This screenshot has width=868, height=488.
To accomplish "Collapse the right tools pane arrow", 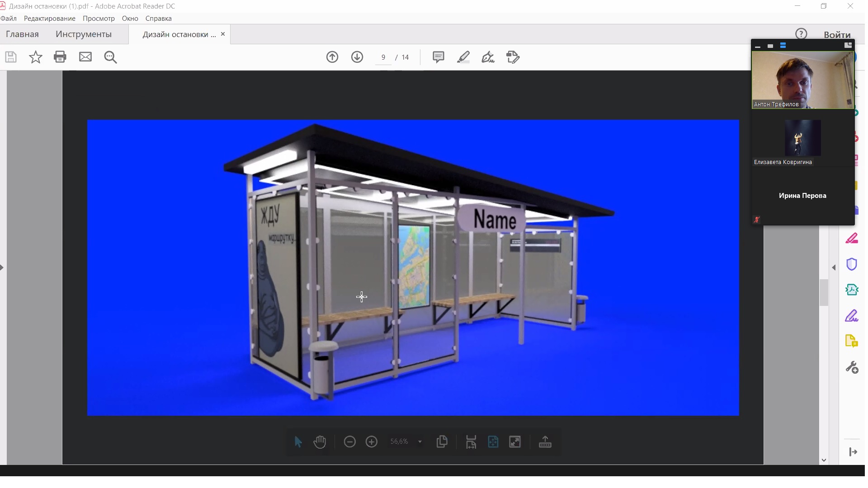I will click(834, 267).
